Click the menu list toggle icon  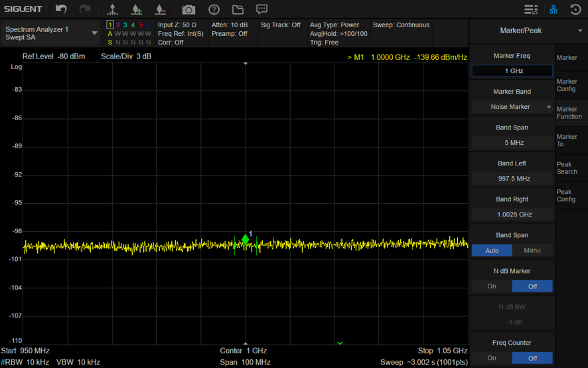[531, 9]
